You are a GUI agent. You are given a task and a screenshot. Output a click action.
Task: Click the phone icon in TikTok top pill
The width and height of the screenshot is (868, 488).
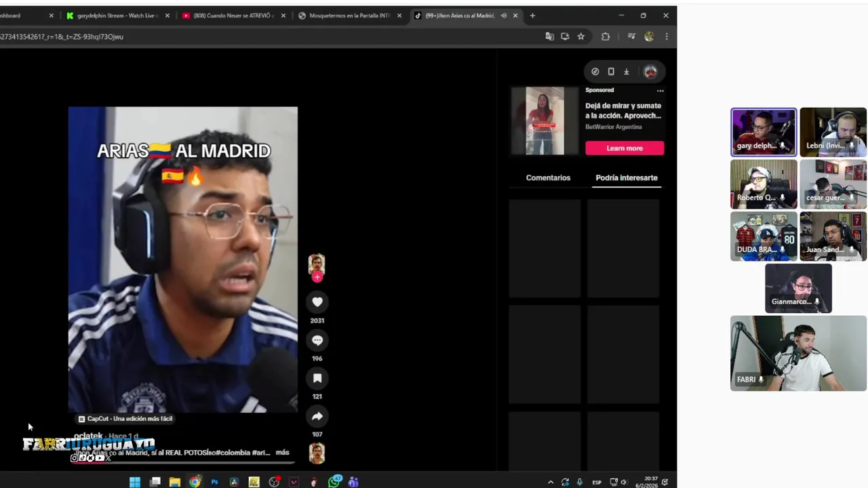611,71
